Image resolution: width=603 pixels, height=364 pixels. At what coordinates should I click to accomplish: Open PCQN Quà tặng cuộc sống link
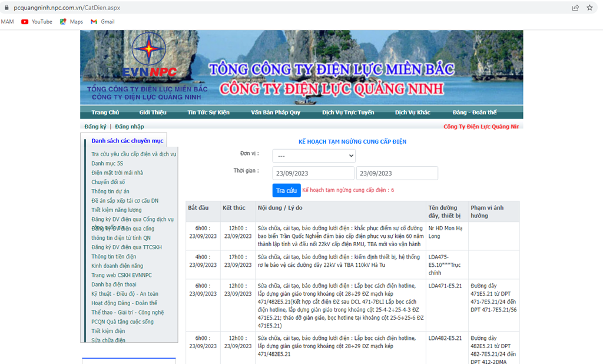(x=122, y=322)
